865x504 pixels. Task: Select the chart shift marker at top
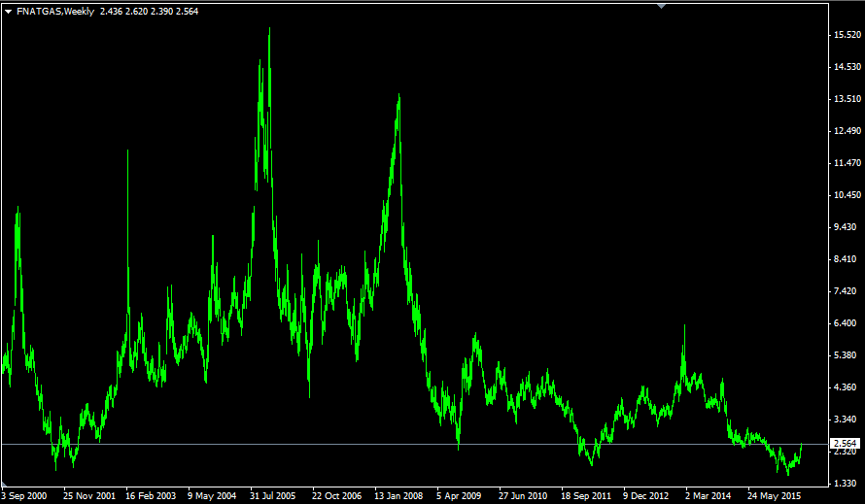pos(661,6)
